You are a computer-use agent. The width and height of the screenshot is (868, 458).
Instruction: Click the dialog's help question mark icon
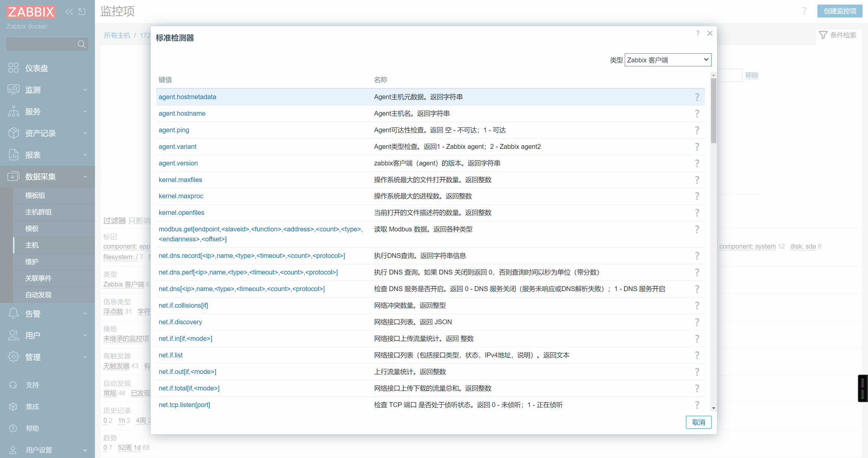click(x=698, y=33)
